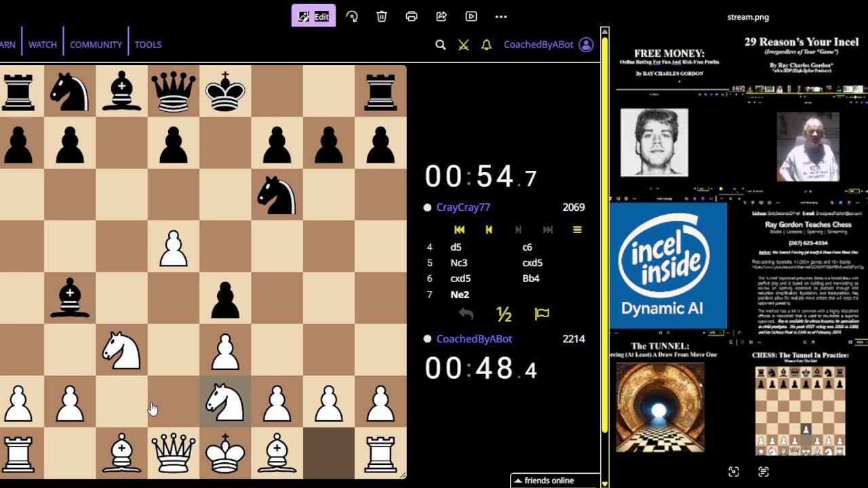Click the small chessboard image in stream.png
This screenshot has height=488, width=868.
800,411
